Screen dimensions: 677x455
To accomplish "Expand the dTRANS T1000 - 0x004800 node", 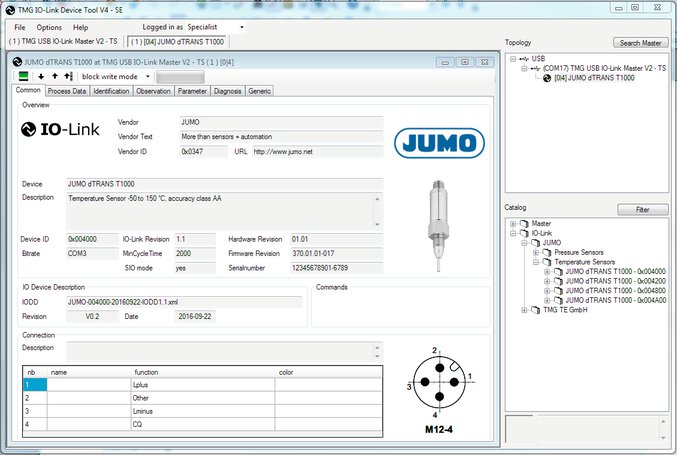I will tap(547, 291).
